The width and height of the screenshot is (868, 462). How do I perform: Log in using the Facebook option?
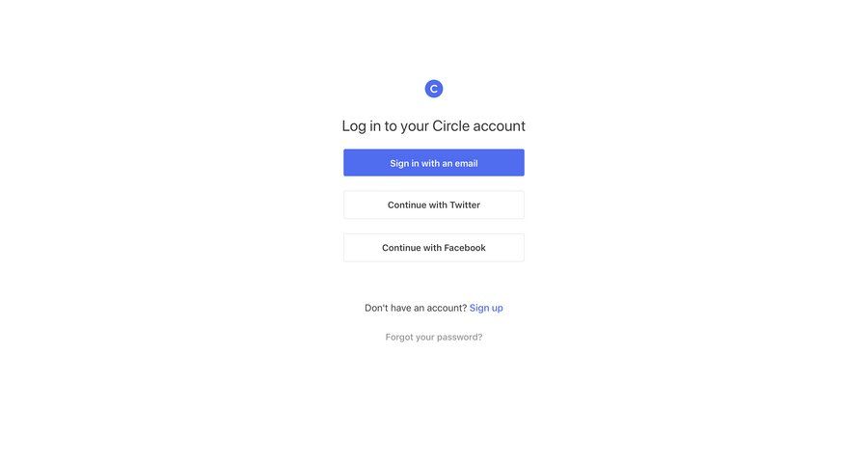[x=433, y=247]
